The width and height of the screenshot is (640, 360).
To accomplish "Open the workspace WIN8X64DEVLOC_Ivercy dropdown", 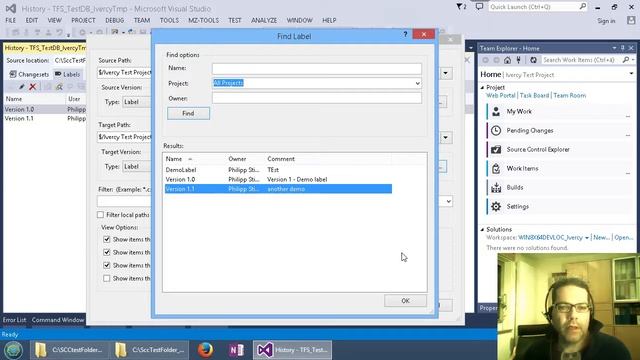I will coord(587,238).
